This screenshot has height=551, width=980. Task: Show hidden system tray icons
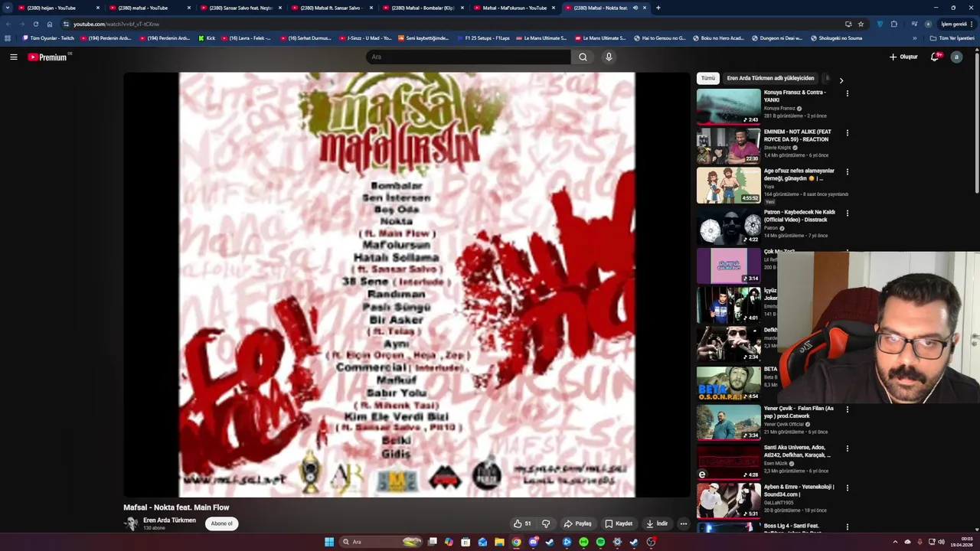pyautogui.click(x=895, y=542)
